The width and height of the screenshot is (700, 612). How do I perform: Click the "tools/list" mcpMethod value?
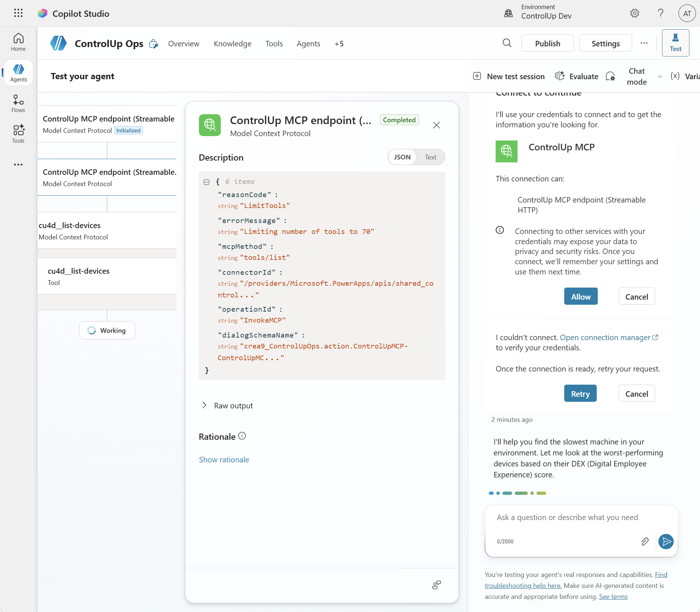265,257
